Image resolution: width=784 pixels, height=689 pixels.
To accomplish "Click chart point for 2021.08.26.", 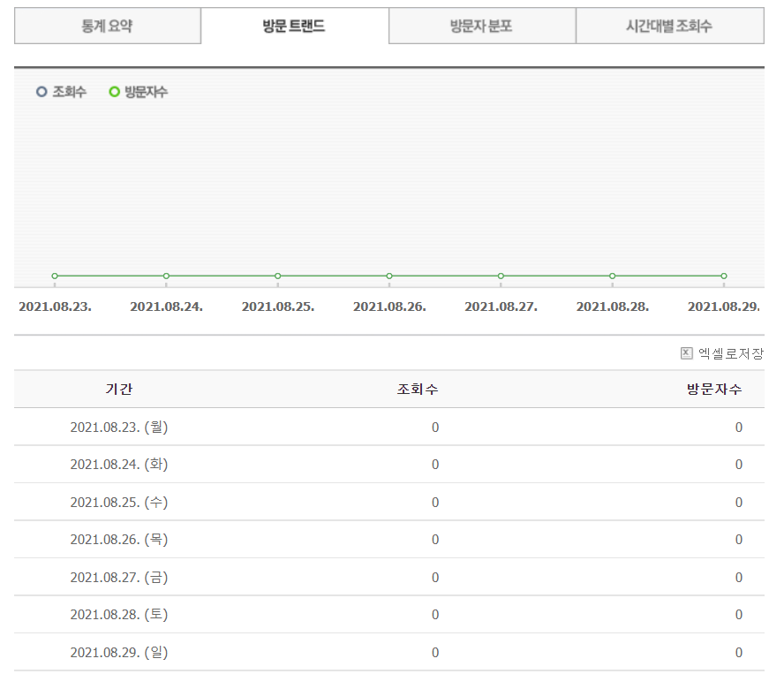I will click(x=389, y=276).
